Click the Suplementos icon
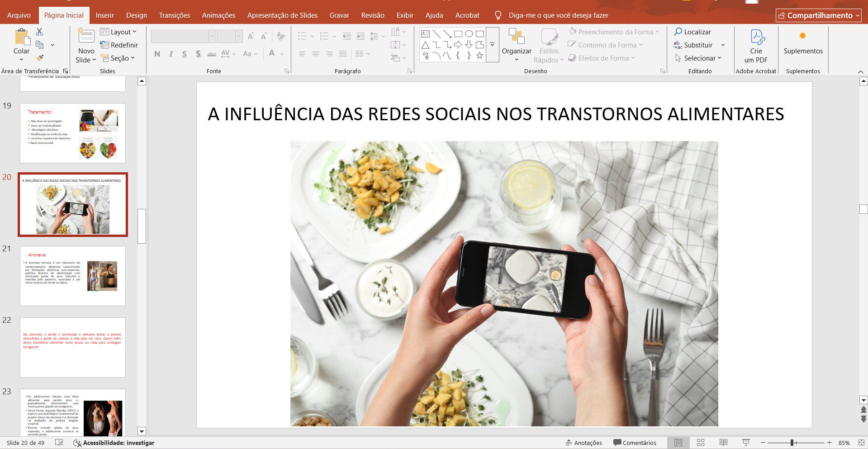This screenshot has height=449, width=868. coord(803,36)
